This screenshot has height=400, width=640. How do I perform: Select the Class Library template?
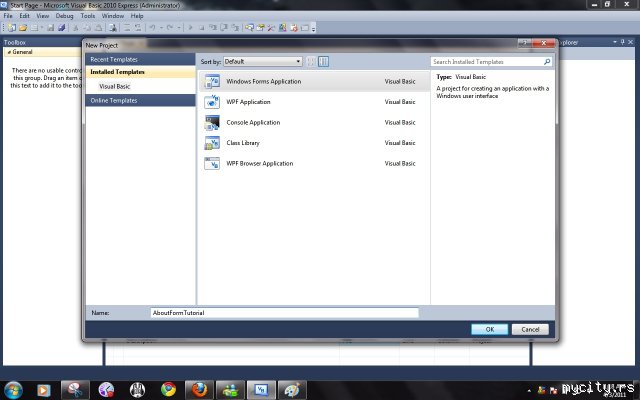(314, 142)
